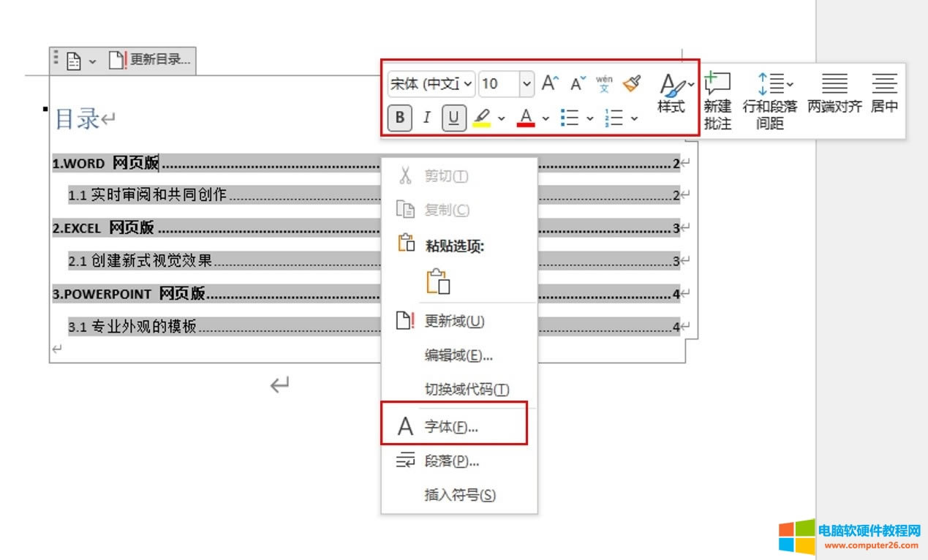
Task: Apply 两端对齐 justify alignment
Action: (x=834, y=83)
